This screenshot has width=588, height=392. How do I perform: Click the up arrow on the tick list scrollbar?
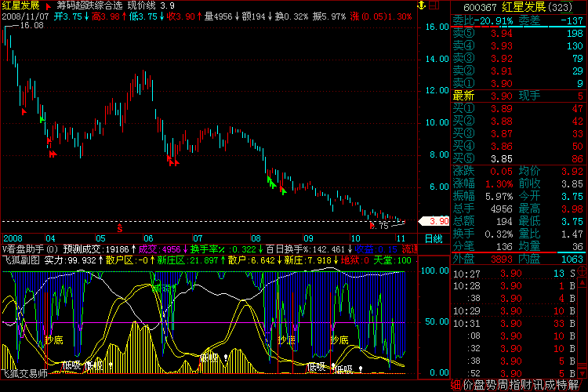click(x=583, y=282)
